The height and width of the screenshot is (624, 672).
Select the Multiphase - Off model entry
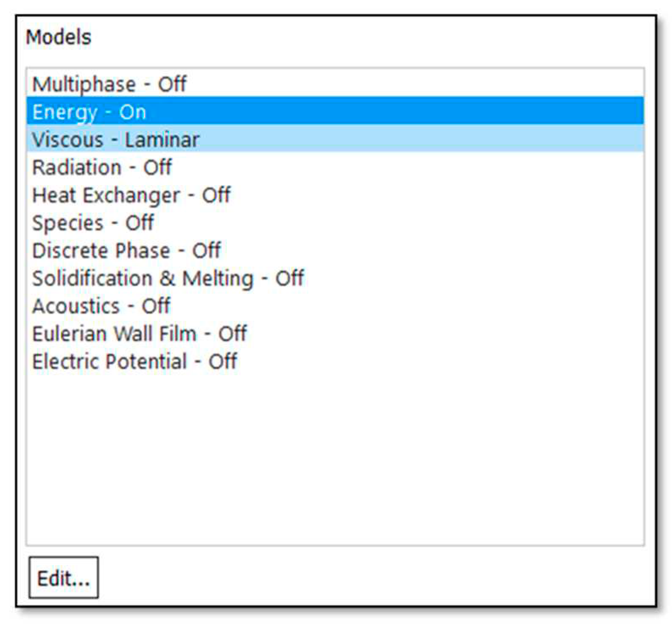point(109,84)
